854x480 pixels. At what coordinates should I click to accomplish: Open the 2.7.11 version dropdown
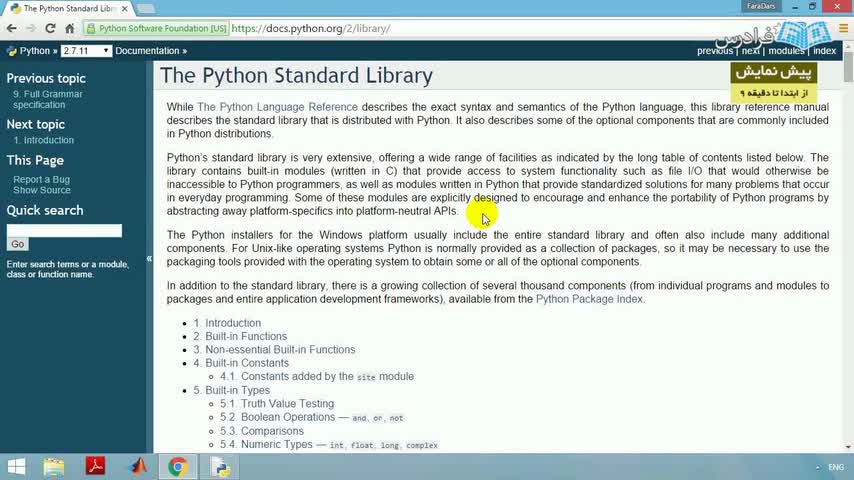coord(86,51)
